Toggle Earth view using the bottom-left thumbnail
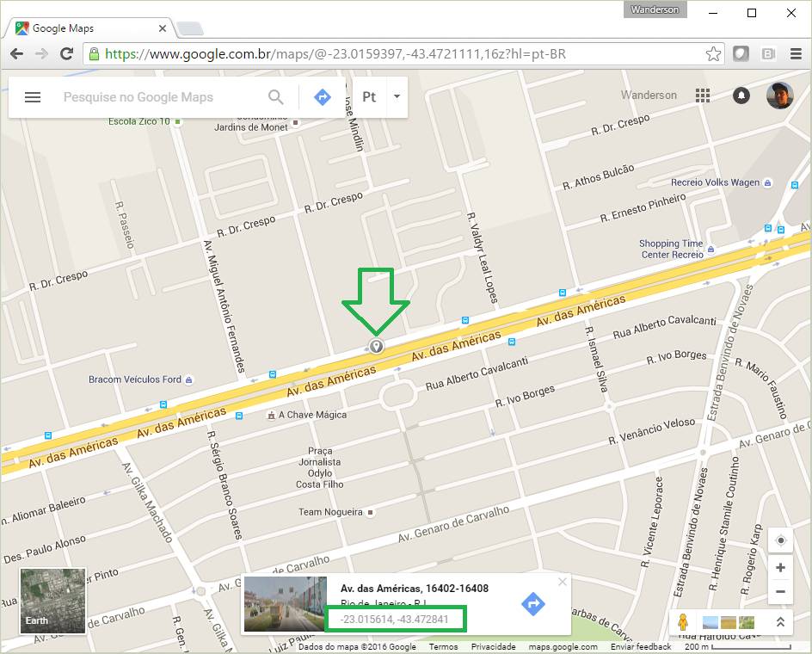Viewport: 812px width, 654px height. pos(52,600)
